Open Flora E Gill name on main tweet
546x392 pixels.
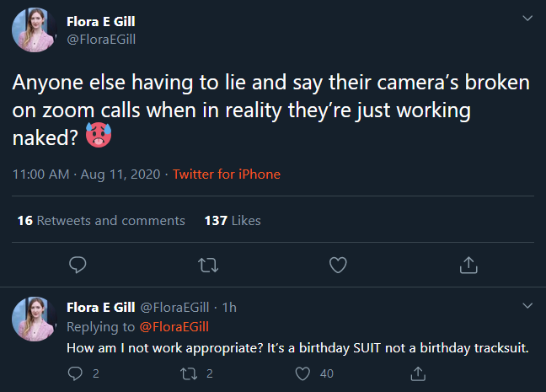[101, 22]
